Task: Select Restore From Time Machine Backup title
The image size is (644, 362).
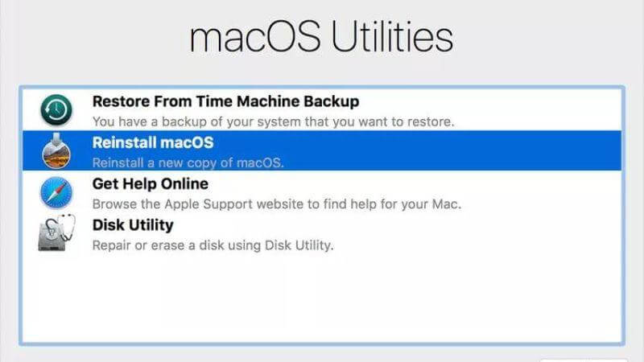Action: (x=225, y=102)
